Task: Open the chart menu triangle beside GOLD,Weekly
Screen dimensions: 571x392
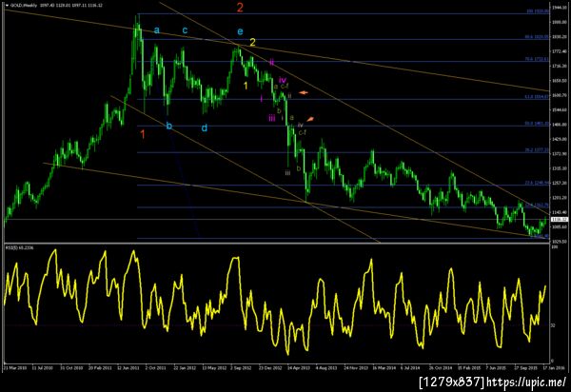Action: [7, 6]
